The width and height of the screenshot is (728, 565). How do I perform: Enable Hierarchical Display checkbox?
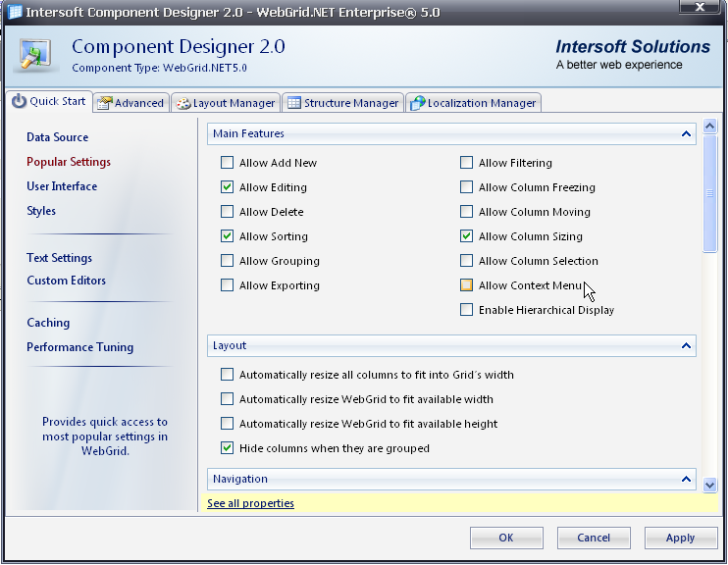(467, 310)
